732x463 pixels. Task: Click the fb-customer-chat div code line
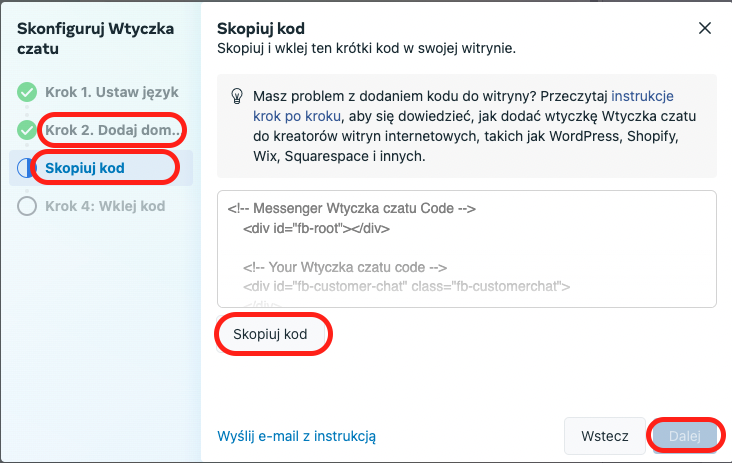coord(406,287)
